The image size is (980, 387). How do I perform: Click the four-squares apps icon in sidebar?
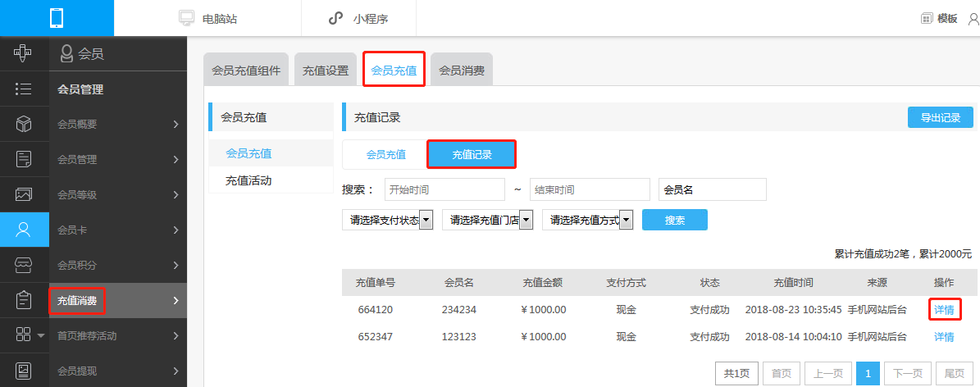(x=24, y=335)
